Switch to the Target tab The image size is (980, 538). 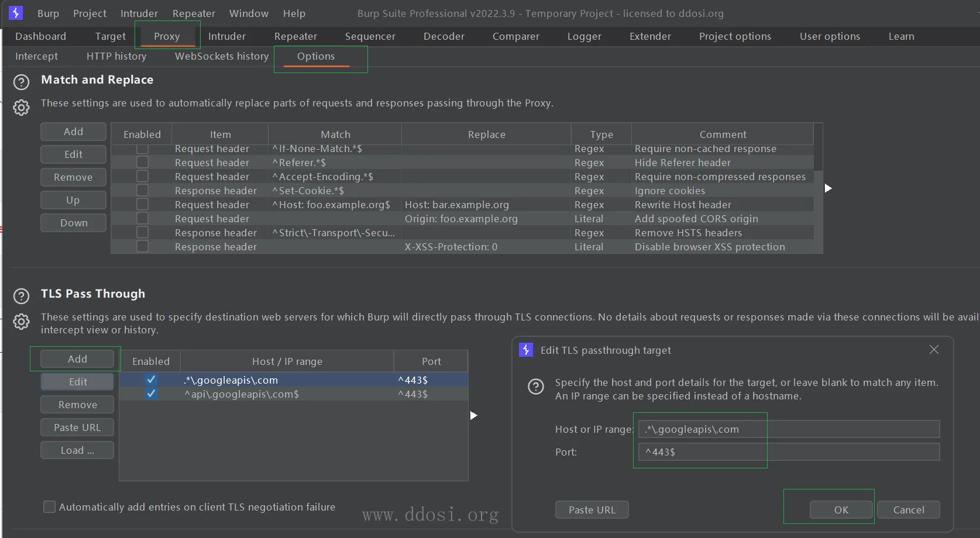[111, 36]
